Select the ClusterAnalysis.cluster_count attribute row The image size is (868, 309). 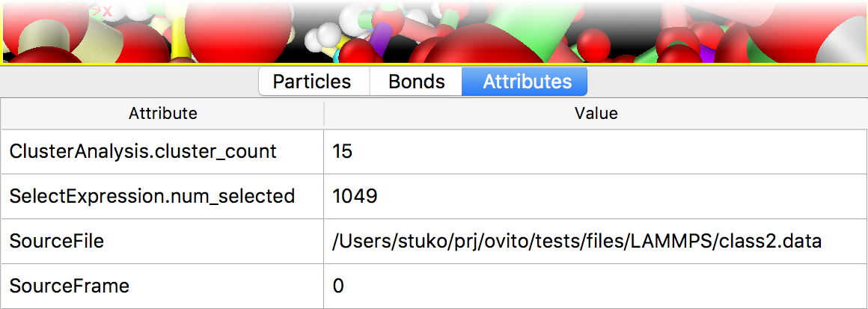[143, 152]
